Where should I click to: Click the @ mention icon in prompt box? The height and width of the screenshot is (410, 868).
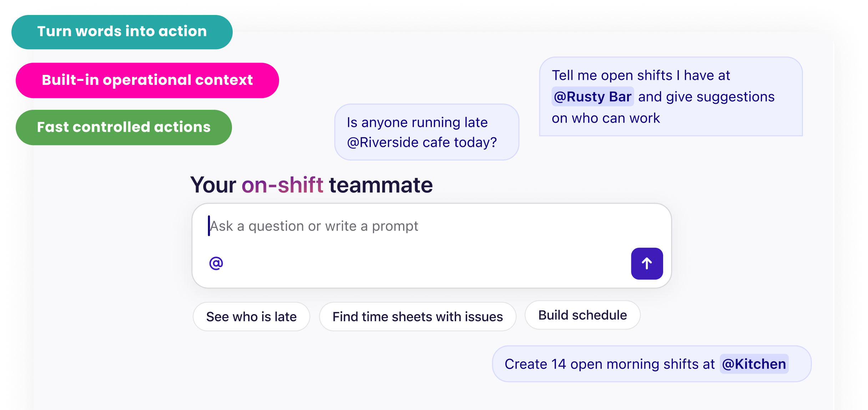click(x=216, y=263)
